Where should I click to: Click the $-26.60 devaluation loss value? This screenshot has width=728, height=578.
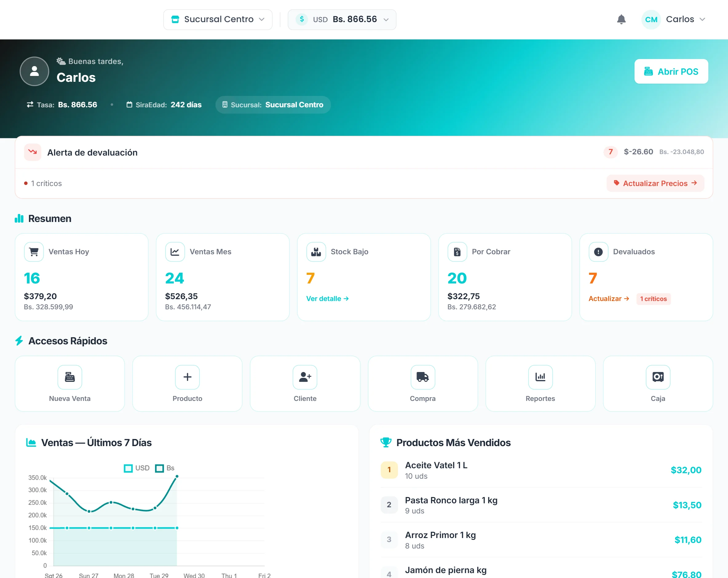pyautogui.click(x=638, y=152)
